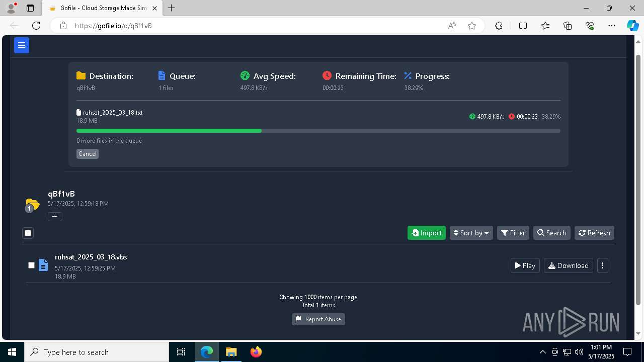
Task: Click the Edge profile icon
Action: point(11,8)
